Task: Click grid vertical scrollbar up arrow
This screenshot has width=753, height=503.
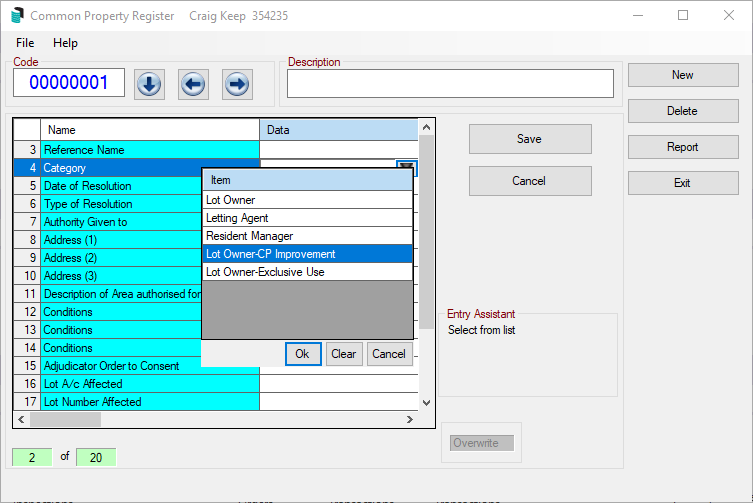Action: click(426, 127)
